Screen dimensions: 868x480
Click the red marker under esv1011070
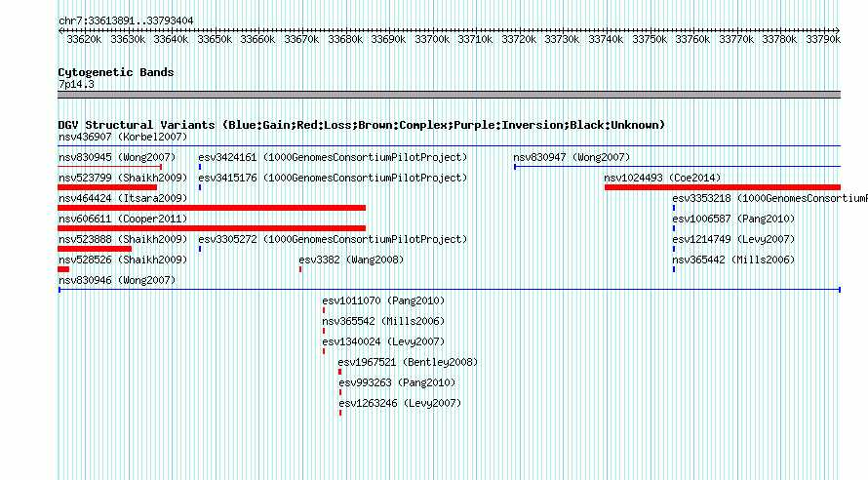pyautogui.click(x=324, y=310)
